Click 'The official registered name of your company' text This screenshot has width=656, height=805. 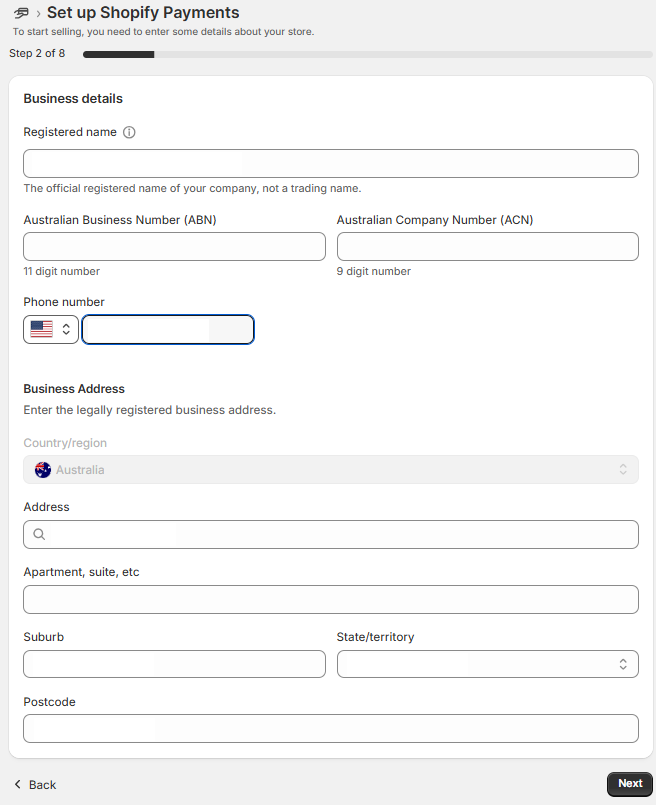coord(192,188)
